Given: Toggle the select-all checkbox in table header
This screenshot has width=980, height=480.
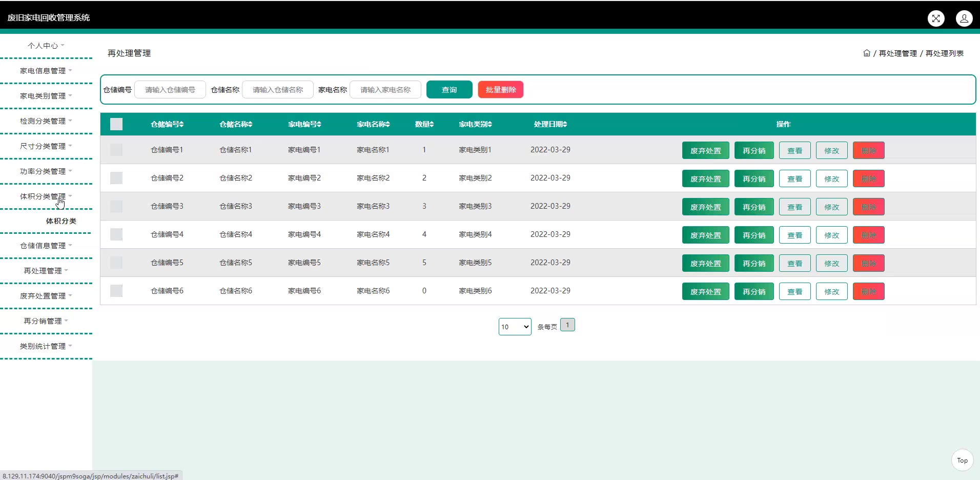Looking at the screenshot, I should (116, 124).
